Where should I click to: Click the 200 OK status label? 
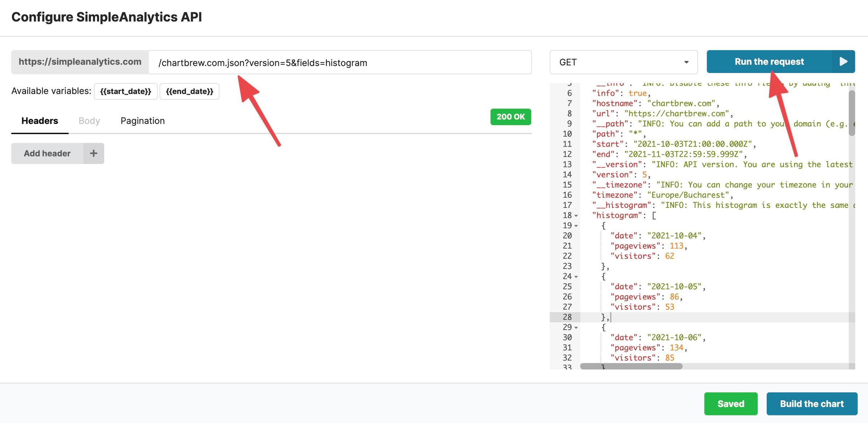tap(510, 117)
